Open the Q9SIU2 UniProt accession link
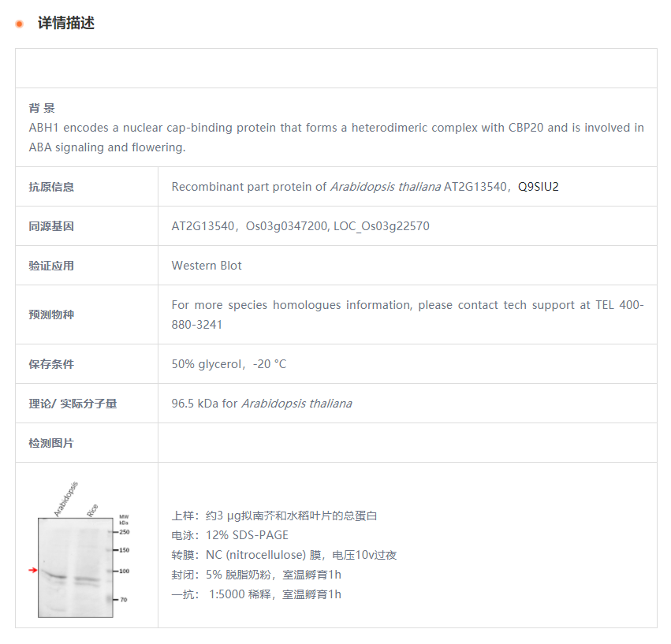 [538, 187]
